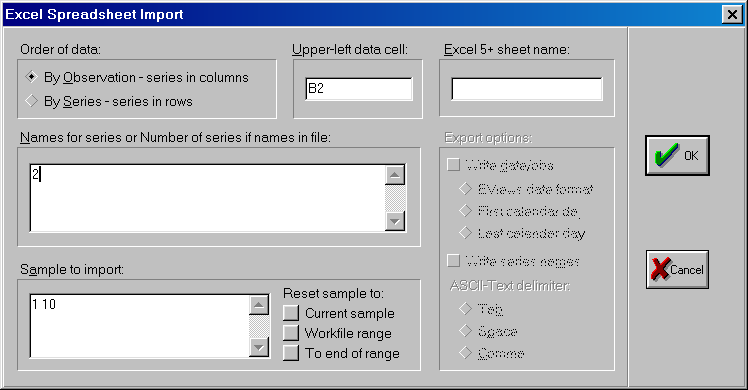Image resolution: width=748 pixels, height=390 pixels.
Task: Click the Excel 5+ sheet name field
Action: click(527, 89)
